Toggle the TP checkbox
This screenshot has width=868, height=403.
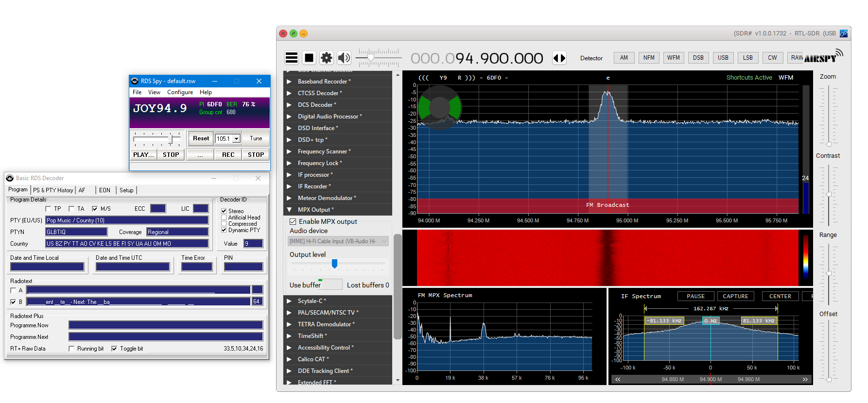48,209
